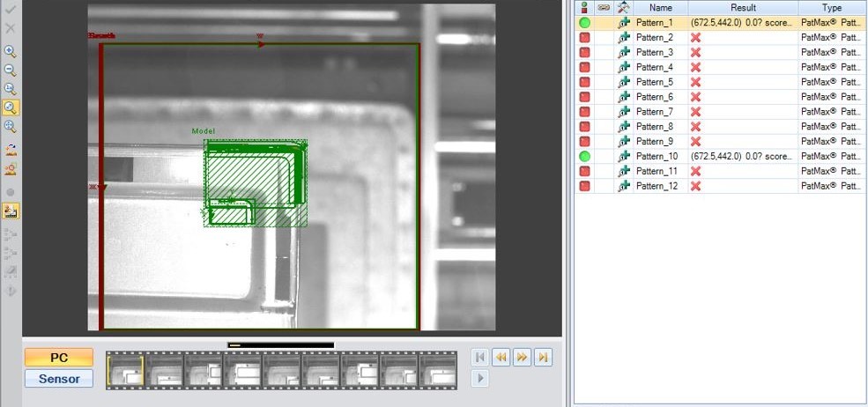Sort by the Result column header
The height and width of the screenshot is (407, 868).
(x=743, y=7)
